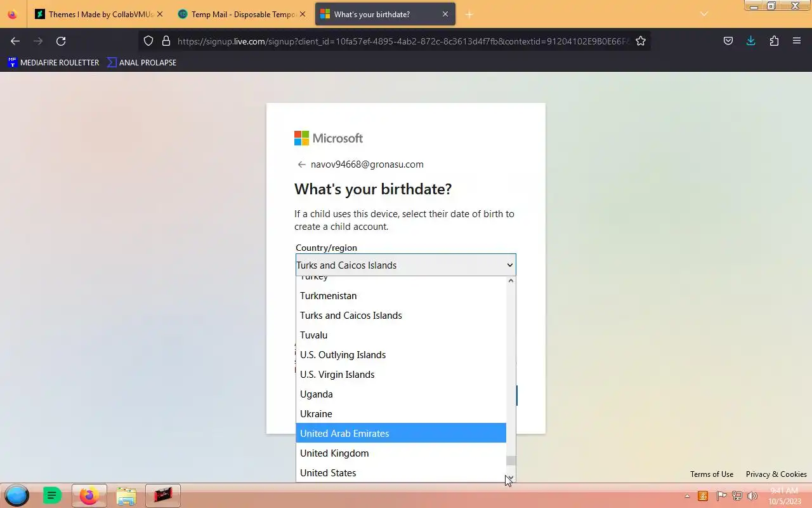Pick U.S. Virgin Islands option
This screenshot has width=812, height=508.
tap(401, 375)
